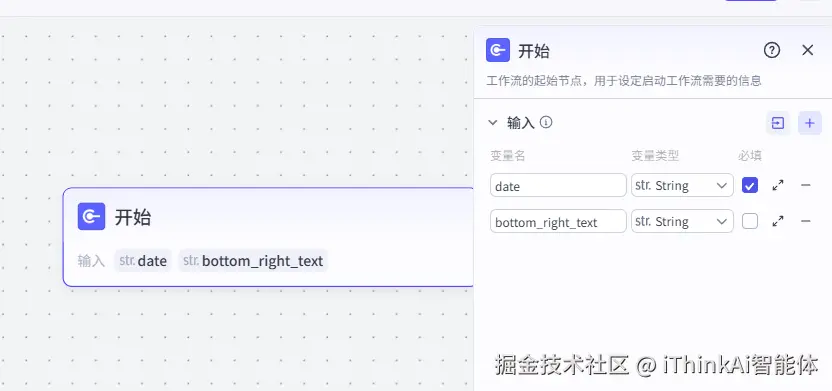This screenshot has width=832, height=391.
Task: Select the str. bottom_right_text tag on the node
Action: tap(253, 260)
